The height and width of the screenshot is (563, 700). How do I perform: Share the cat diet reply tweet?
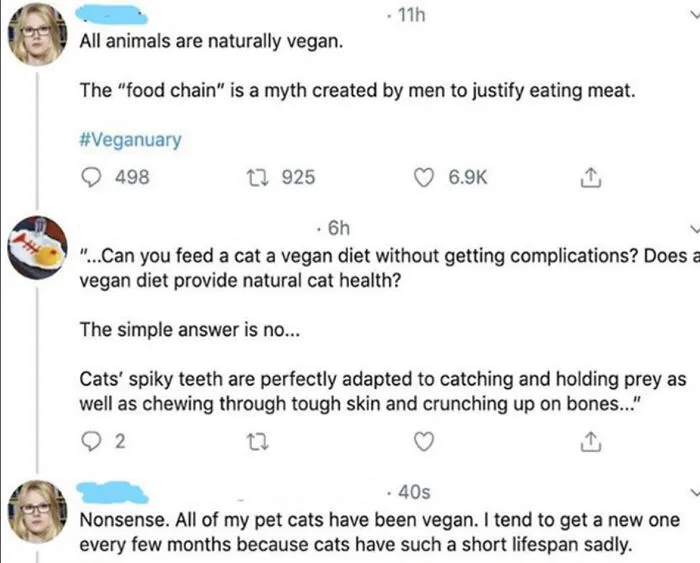590,442
